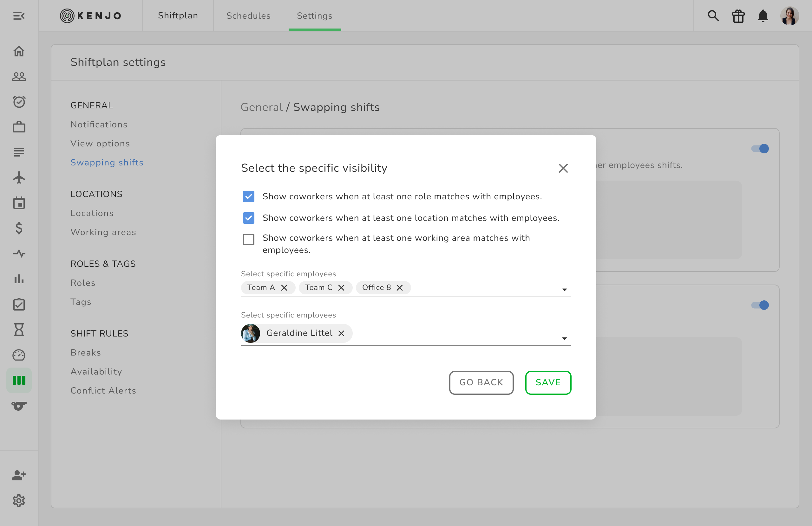
Task: Click the search magnifier icon
Action: coord(713,16)
